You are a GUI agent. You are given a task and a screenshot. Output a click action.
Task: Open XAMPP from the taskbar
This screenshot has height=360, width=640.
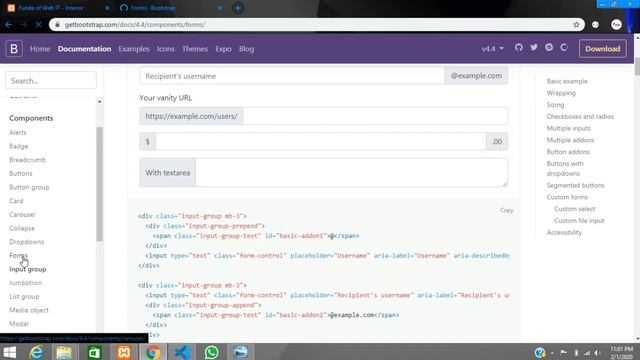124,352
